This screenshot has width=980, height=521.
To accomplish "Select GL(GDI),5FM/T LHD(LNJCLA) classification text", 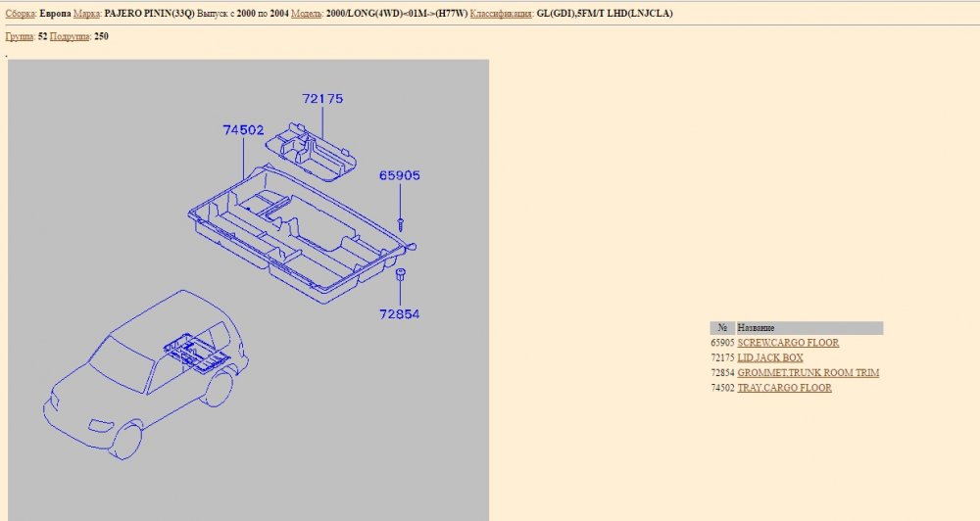I will coord(605,13).
